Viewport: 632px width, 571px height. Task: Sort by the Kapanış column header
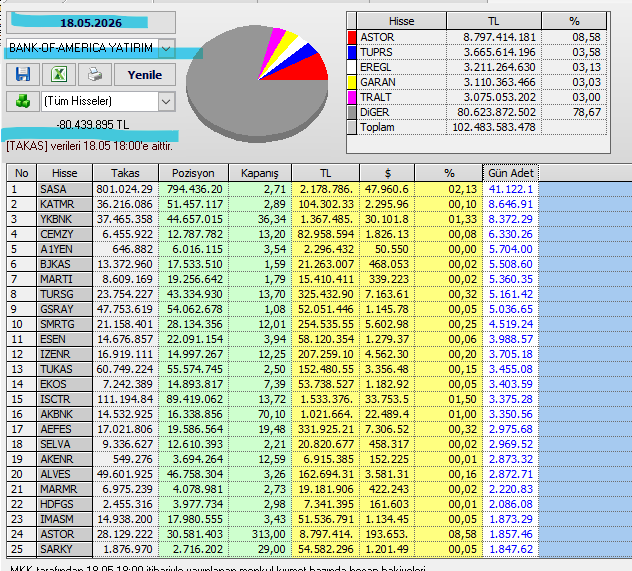[260, 173]
